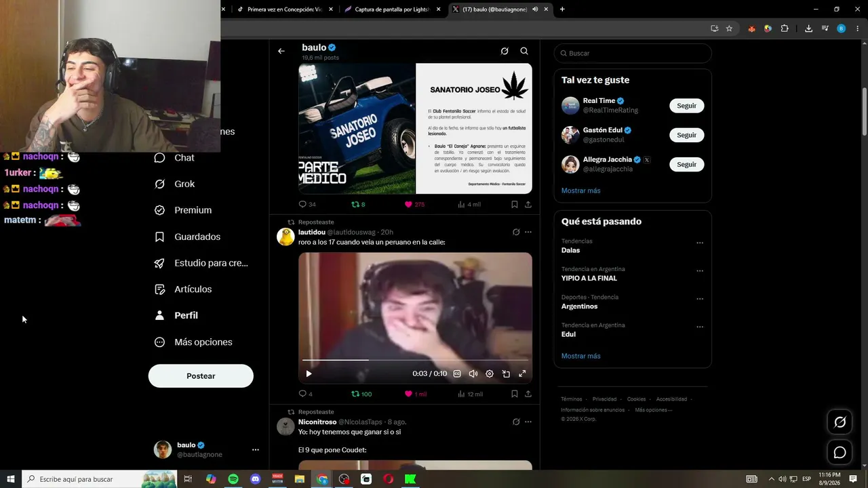
Task: View the 12 mil analytics of lautidou's post
Action: coord(471,394)
